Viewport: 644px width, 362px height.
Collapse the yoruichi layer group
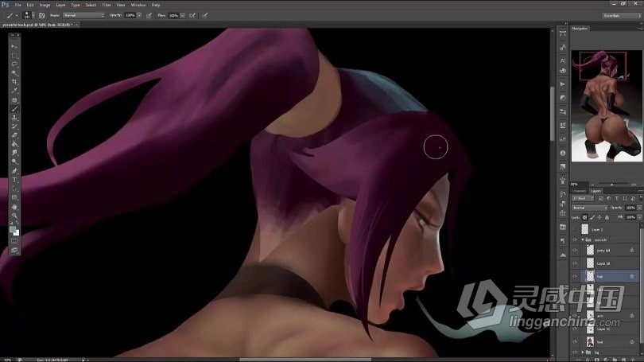pos(583,239)
